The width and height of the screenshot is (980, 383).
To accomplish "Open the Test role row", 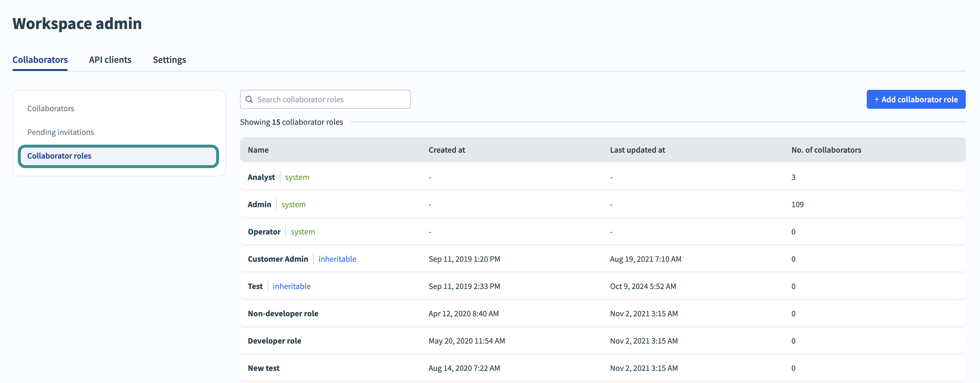I will (x=603, y=286).
